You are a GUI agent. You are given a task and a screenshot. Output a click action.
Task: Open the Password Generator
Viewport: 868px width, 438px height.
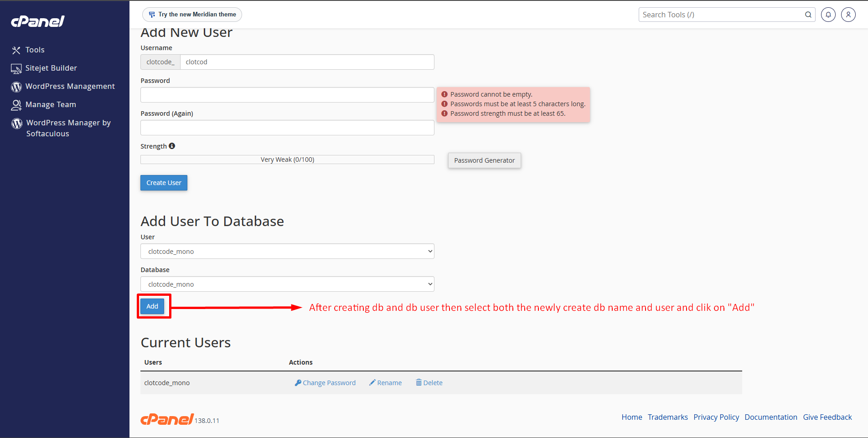click(484, 160)
